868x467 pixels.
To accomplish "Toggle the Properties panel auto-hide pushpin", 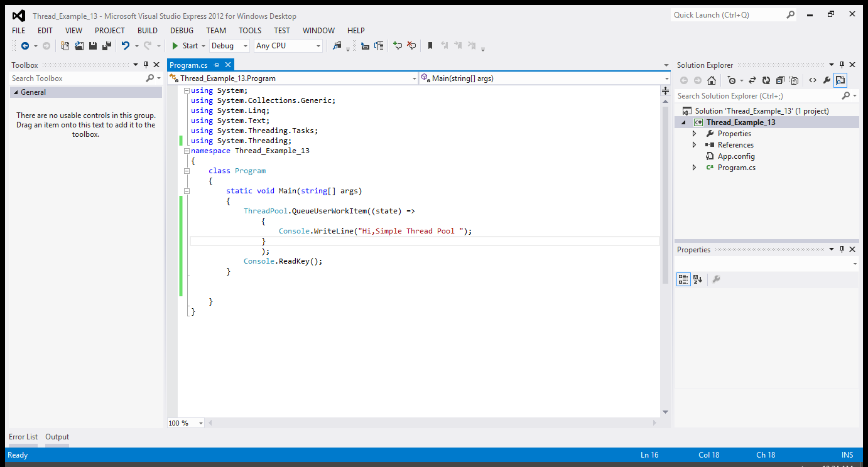I will tap(842, 249).
